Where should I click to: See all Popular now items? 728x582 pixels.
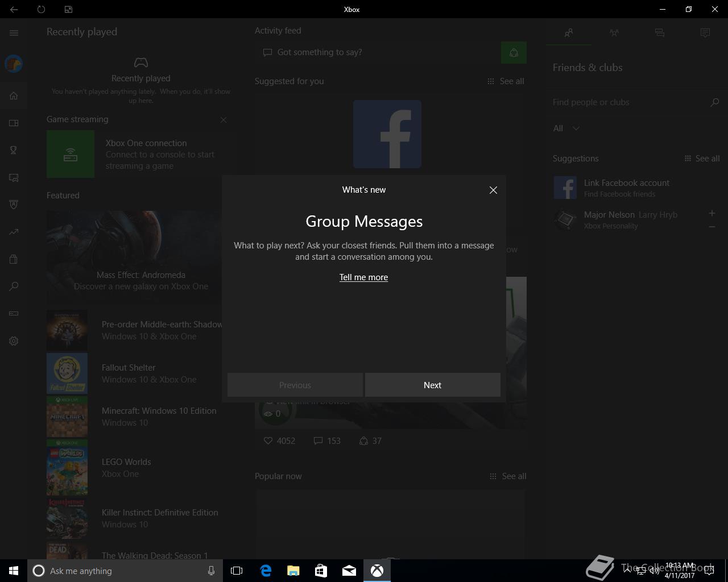coord(507,476)
